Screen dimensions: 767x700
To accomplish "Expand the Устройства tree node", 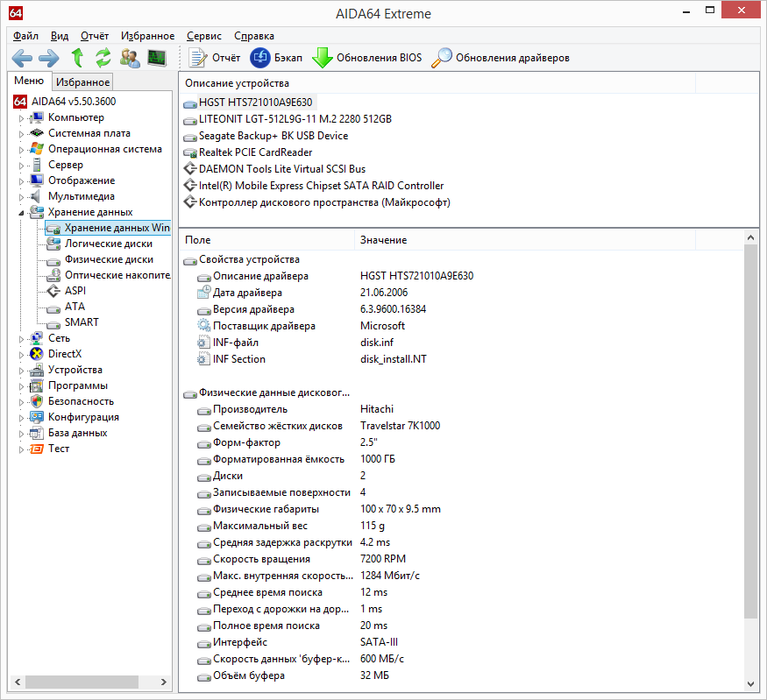I will coord(21,371).
